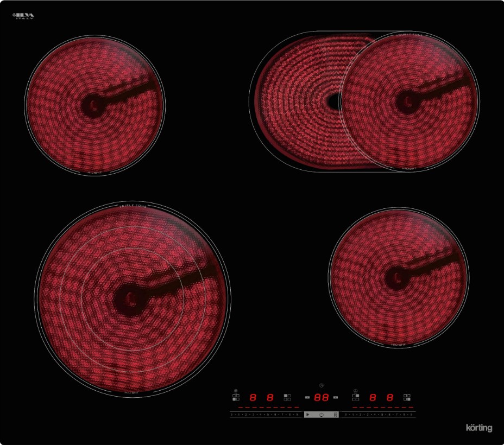This screenshot has width=504, height=445.
Task: Click the ILVA Italy logo
Action: tap(23, 16)
